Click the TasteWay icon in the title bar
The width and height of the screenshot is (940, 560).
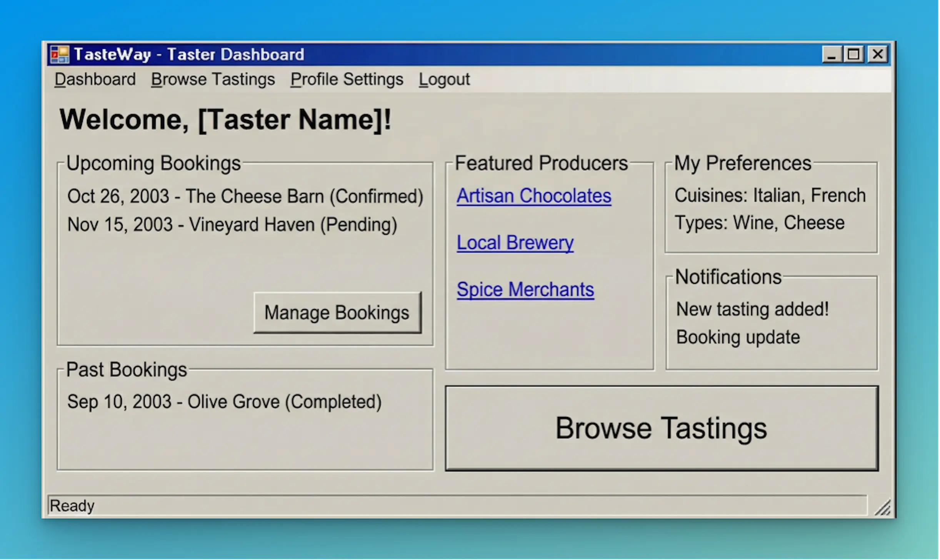(x=60, y=54)
